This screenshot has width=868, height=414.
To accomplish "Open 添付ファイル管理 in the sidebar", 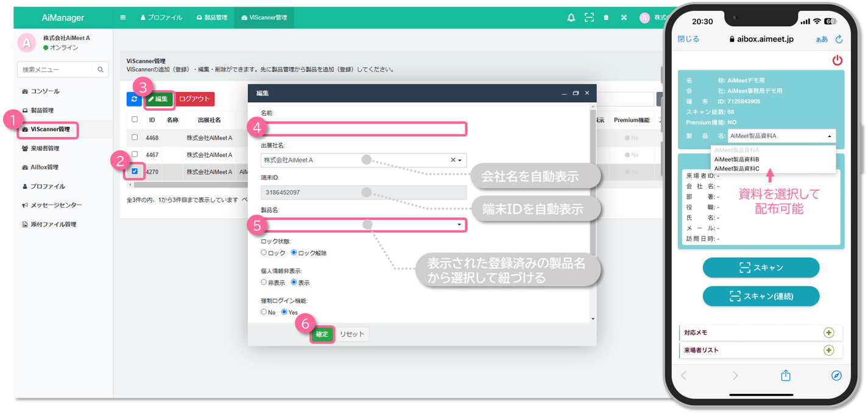I will point(49,224).
